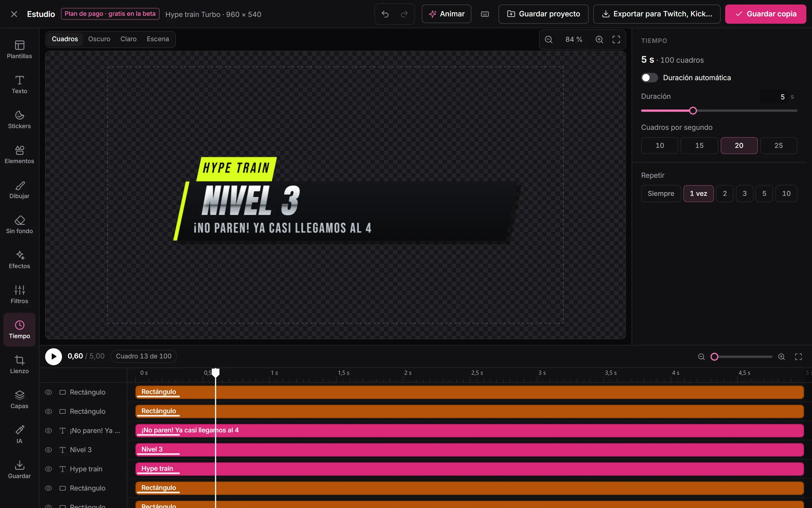
Task: Select the Texto tool
Action: click(x=19, y=85)
